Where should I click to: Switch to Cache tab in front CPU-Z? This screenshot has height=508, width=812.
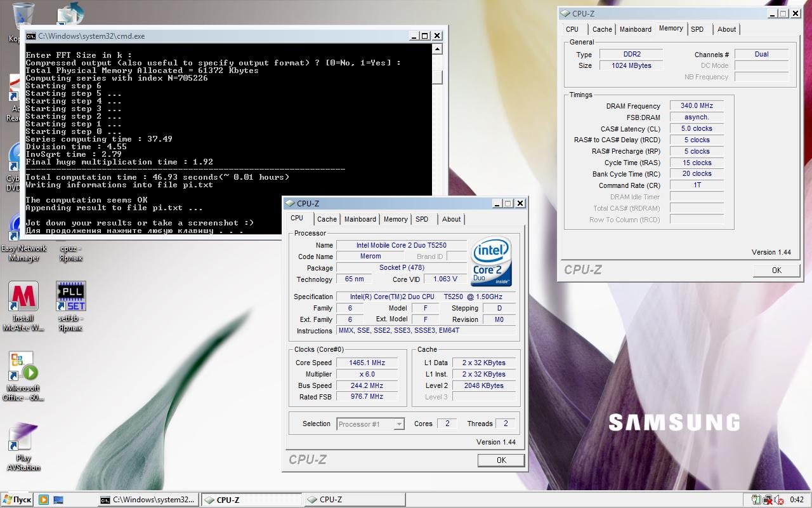327,219
